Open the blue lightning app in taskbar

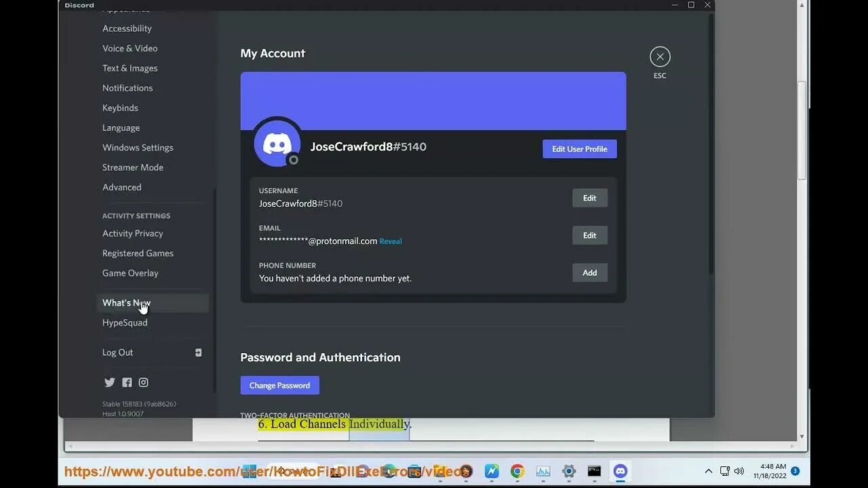point(492,471)
